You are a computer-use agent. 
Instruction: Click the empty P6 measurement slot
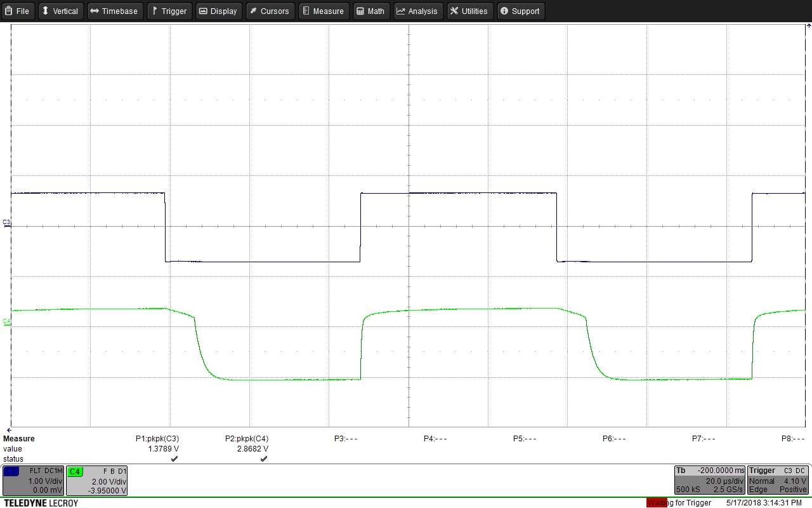[614, 439]
